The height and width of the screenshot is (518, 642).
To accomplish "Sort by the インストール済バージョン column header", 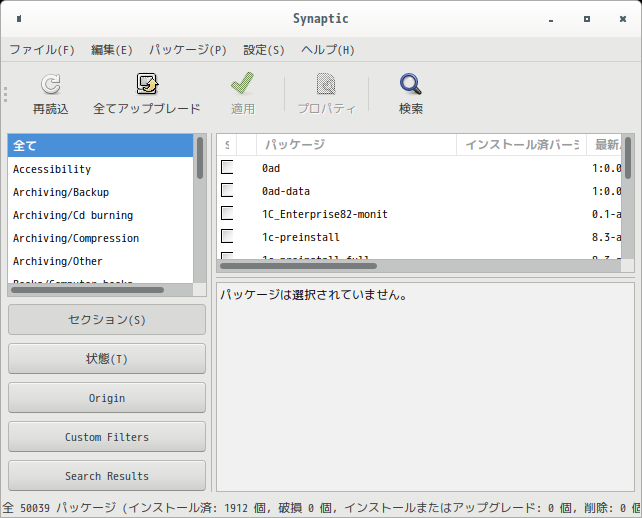I will [522, 145].
